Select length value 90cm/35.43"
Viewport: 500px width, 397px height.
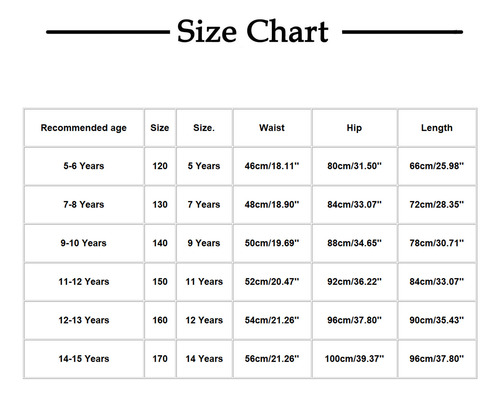click(x=437, y=320)
